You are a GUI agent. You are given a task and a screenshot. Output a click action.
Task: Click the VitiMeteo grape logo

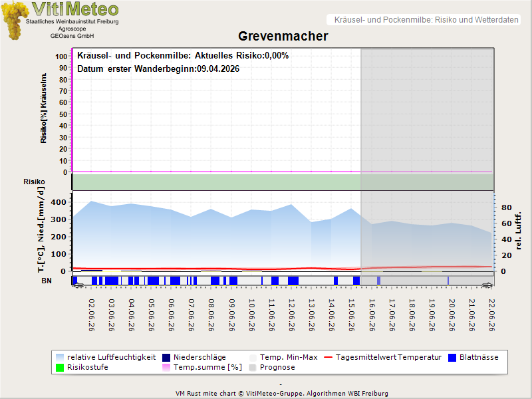pyautogui.click(x=15, y=21)
